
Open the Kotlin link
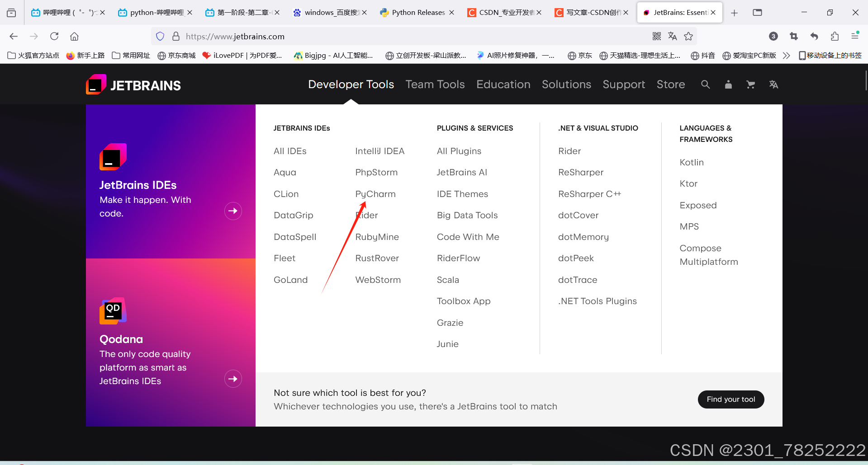click(x=692, y=162)
